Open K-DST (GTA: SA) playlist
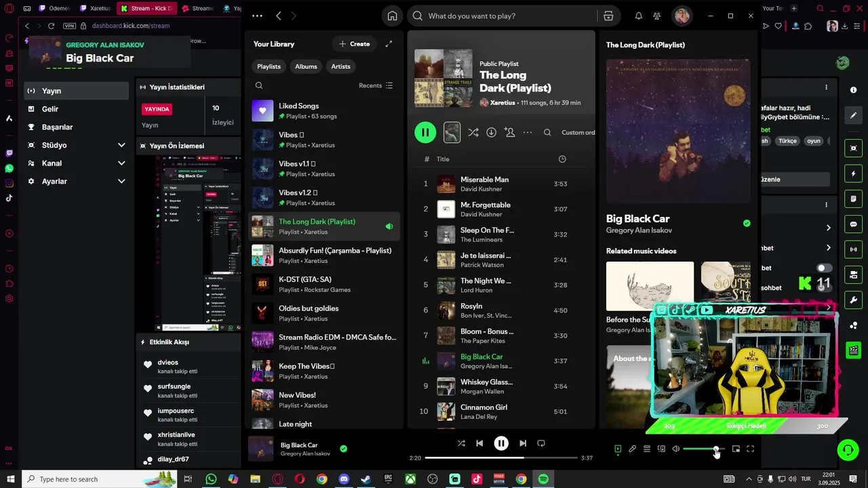The height and width of the screenshot is (488, 868). (325, 285)
